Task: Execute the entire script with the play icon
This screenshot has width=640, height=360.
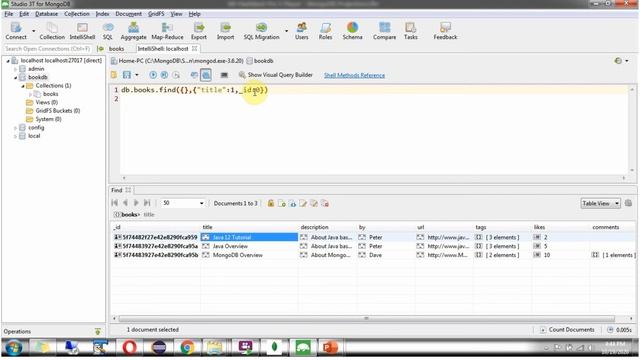Action: point(153,75)
